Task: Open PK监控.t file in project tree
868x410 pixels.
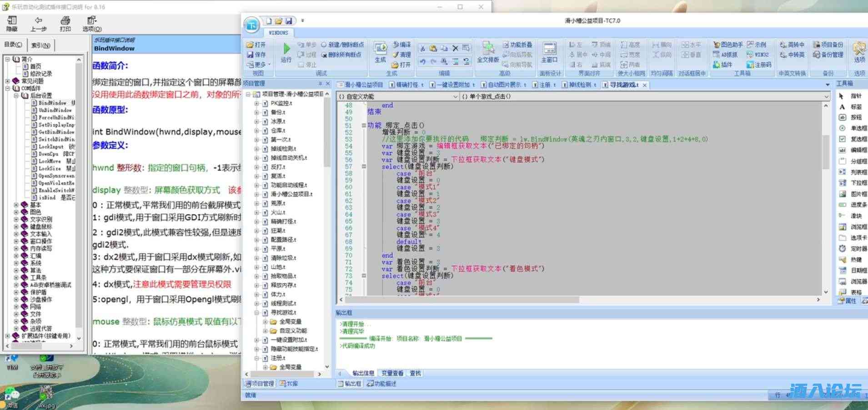Action: pyautogui.click(x=281, y=103)
